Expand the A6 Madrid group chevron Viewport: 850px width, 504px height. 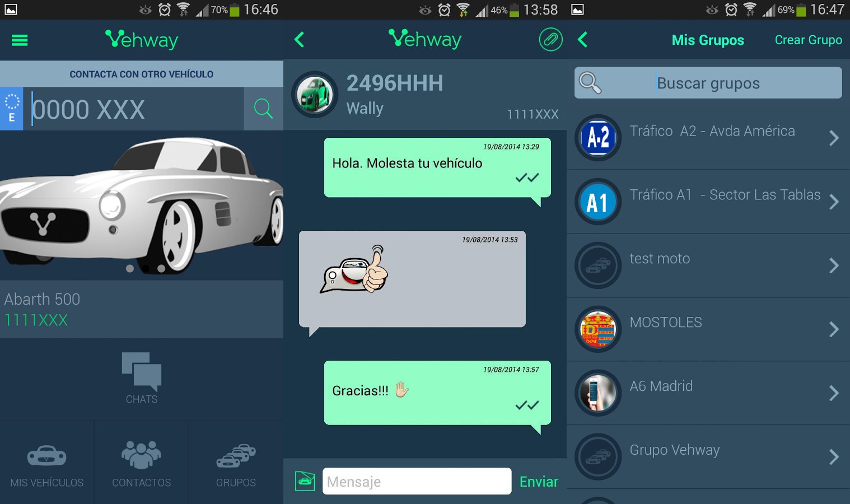coord(833,393)
